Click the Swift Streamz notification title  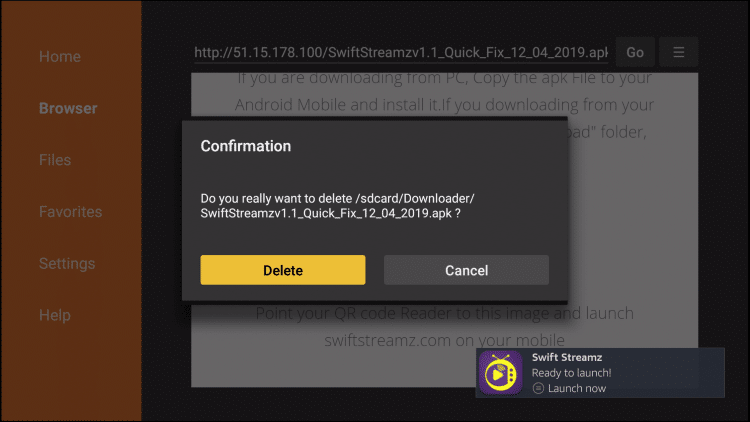567,357
